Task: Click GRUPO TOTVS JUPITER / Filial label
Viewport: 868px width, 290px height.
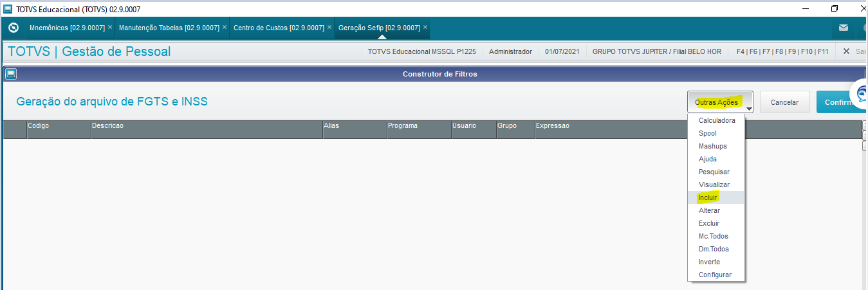Action: (x=656, y=51)
